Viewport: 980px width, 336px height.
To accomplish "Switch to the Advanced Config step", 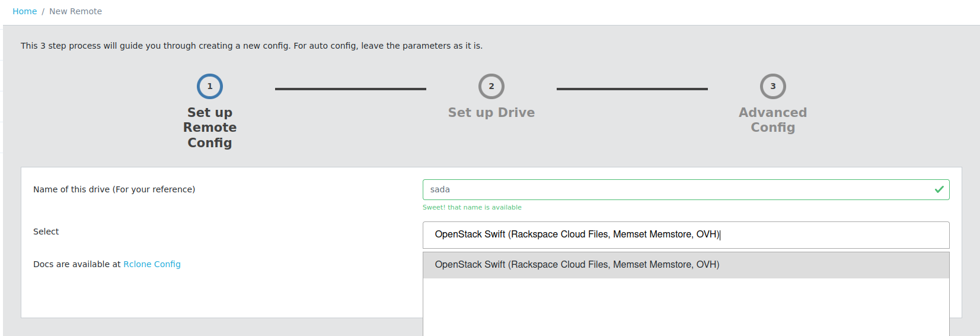I will tap(772, 120).
